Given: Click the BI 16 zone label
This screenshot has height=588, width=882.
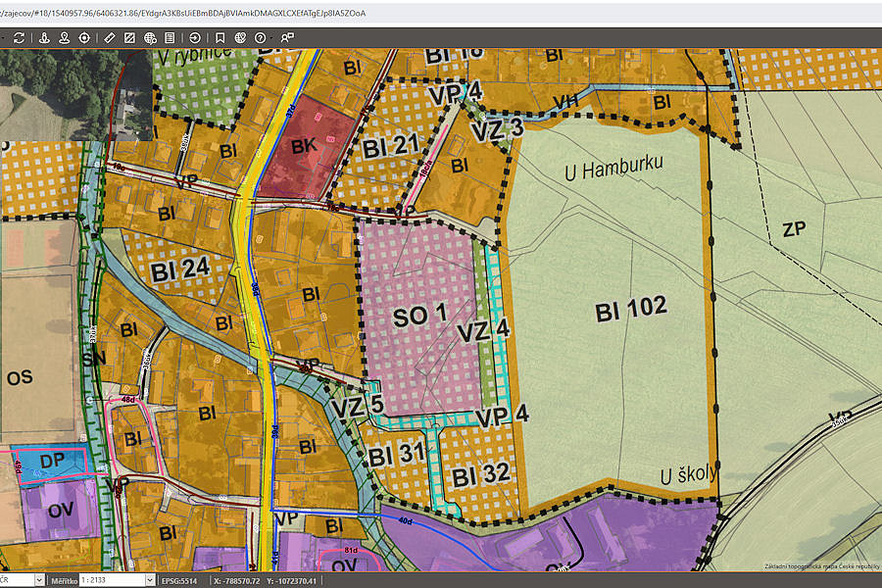Looking at the screenshot, I should coord(454,55).
